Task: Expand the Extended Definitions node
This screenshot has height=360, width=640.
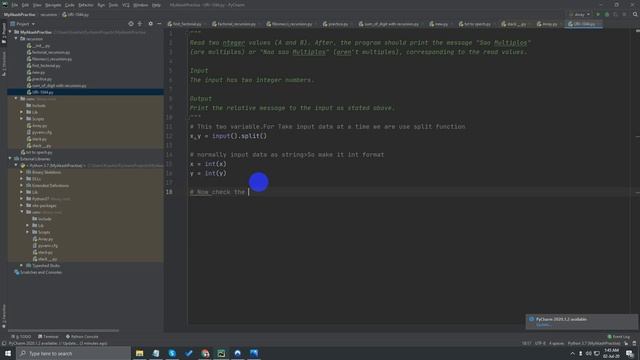Action: (22, 186)
